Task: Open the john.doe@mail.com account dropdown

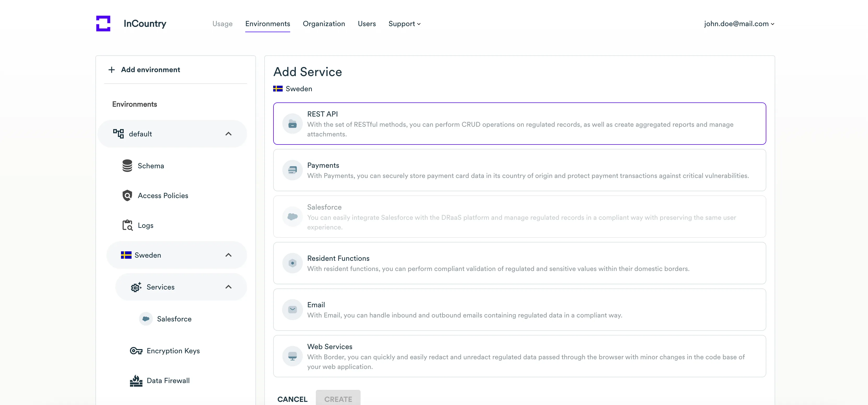Action: click(x=739, y=24)
